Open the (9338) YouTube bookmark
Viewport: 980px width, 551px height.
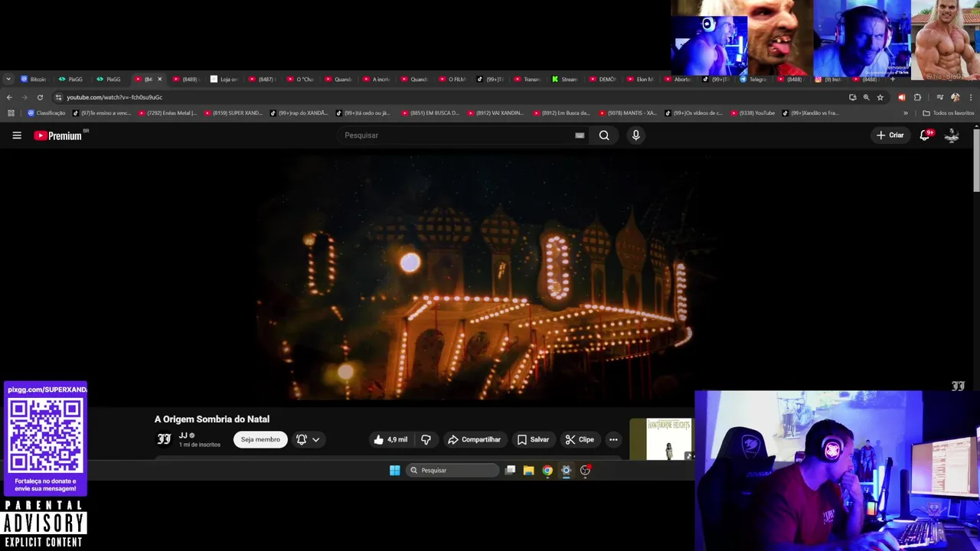tap(753, 113)
